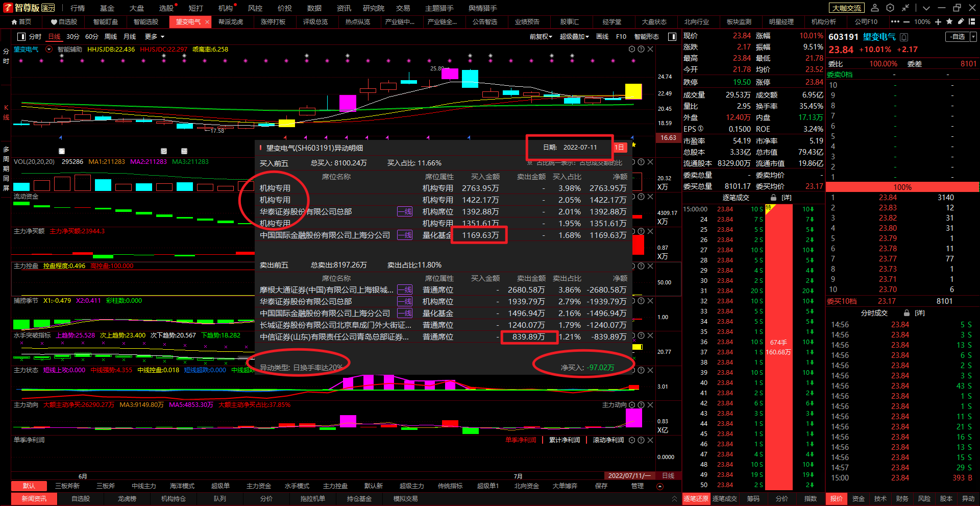Click the yellow latest candlestick on chart

coord(633,92)
